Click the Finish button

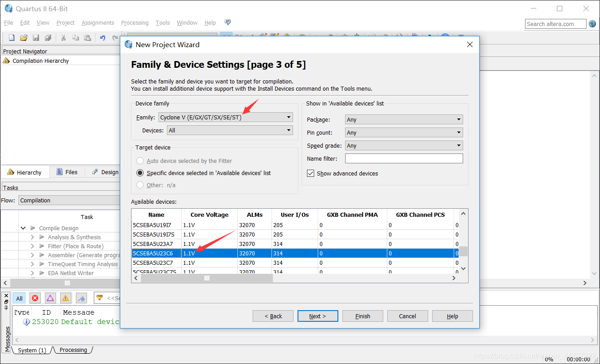coord(363,316)
